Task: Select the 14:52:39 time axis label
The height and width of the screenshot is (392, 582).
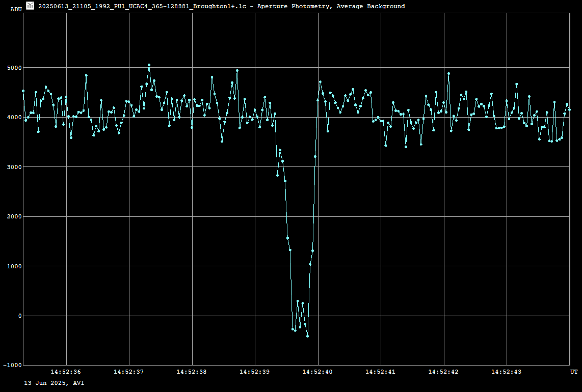Action: (x=255, y=372)
